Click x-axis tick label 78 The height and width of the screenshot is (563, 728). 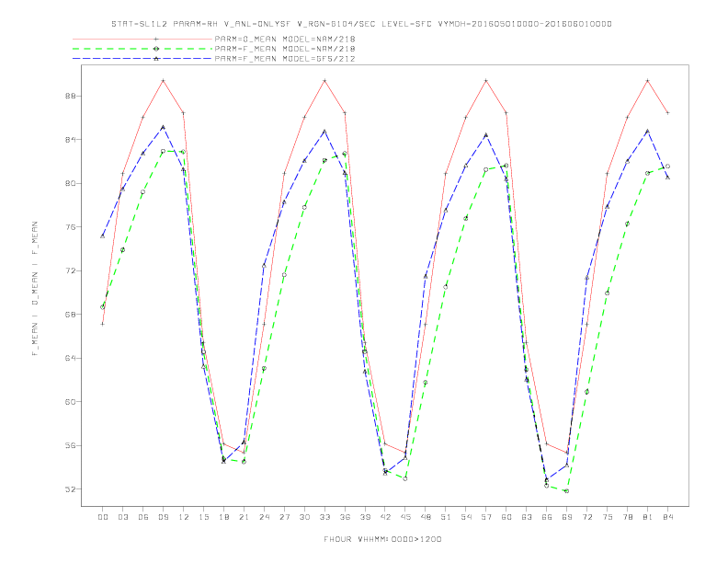click(x=628, y=517)
